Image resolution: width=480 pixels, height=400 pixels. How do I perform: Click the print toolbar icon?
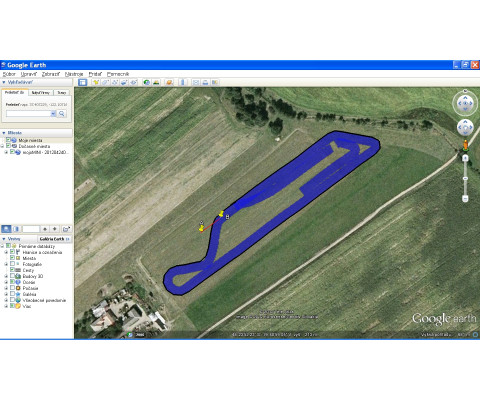(205, 82)
